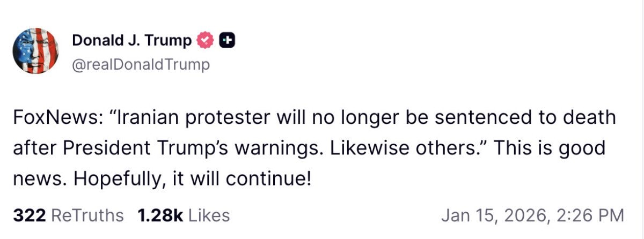Click the black plus badge icon
Screen dimensions: 644x239
pyautogui.click(x=228, y=40)
